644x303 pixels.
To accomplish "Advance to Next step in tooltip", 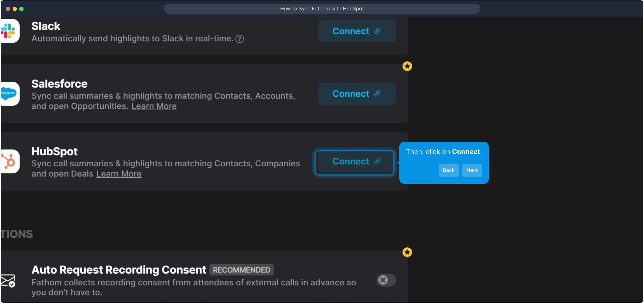I will click(472, 170).
